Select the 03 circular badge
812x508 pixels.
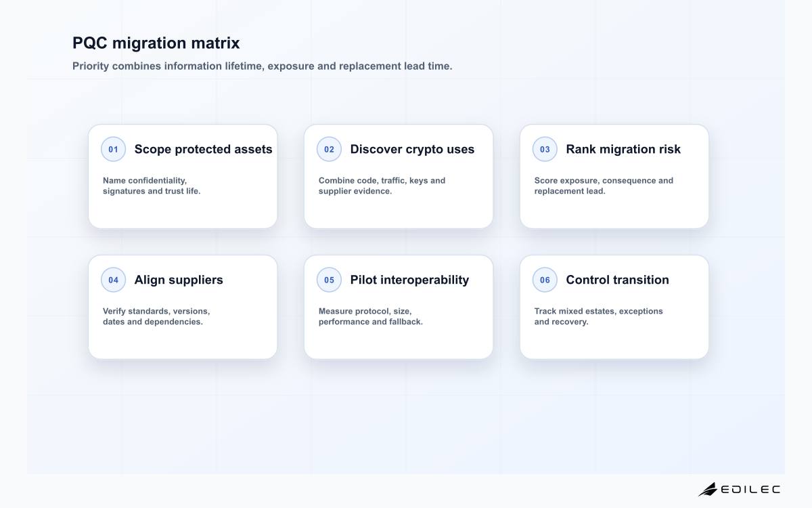coord(545,149)
